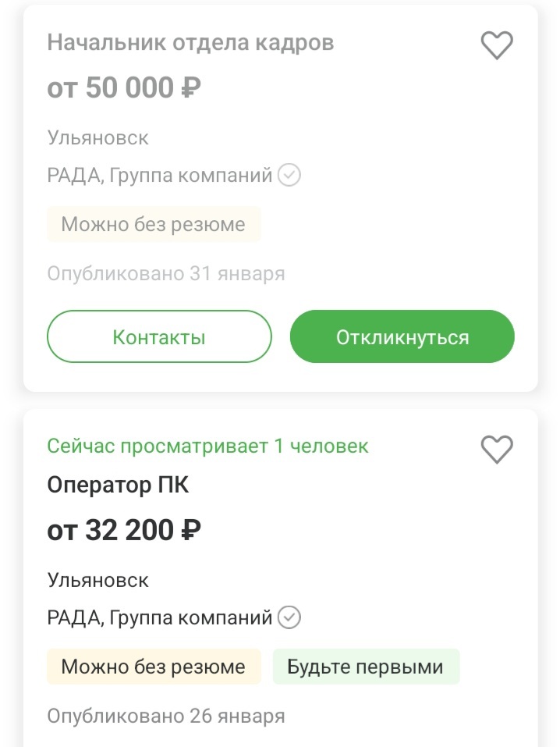Click verified checkmark in Оператор ПК card
The width and height of the screenshot is (560, 747).
(x=289, y=618)
